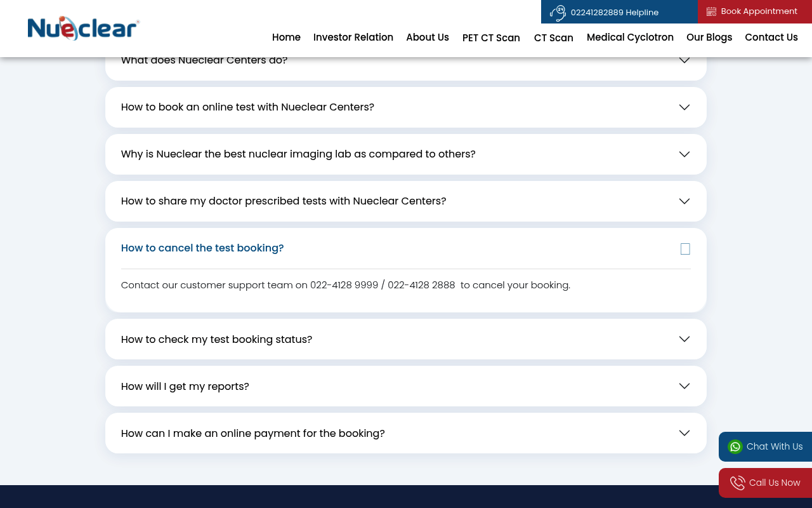Click 'How to book an online test' question
Screen dimensions: 812x508
[x=247, y=107]
